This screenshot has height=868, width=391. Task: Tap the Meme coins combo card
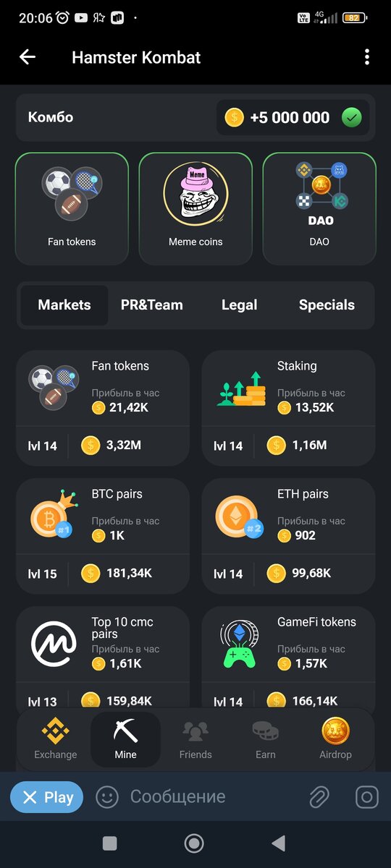(195, 209)
